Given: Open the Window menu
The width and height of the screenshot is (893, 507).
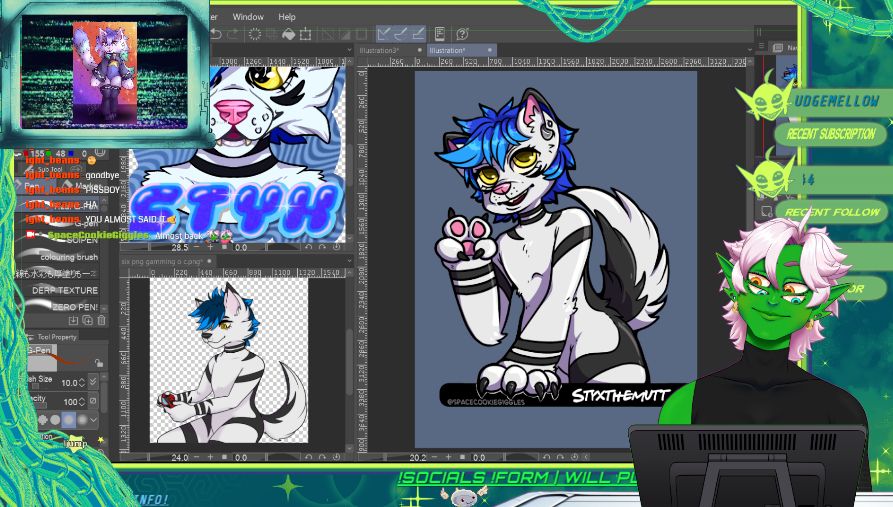Looking at the screenshot, I should coord(248,17).
